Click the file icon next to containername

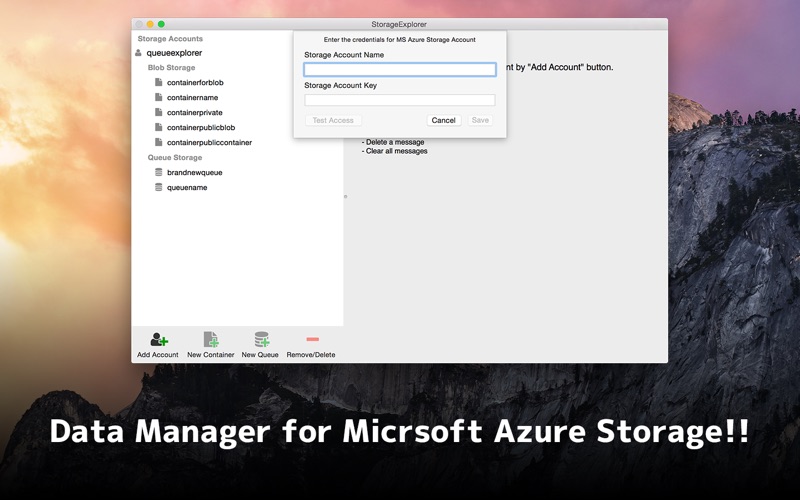click(159, 97)
